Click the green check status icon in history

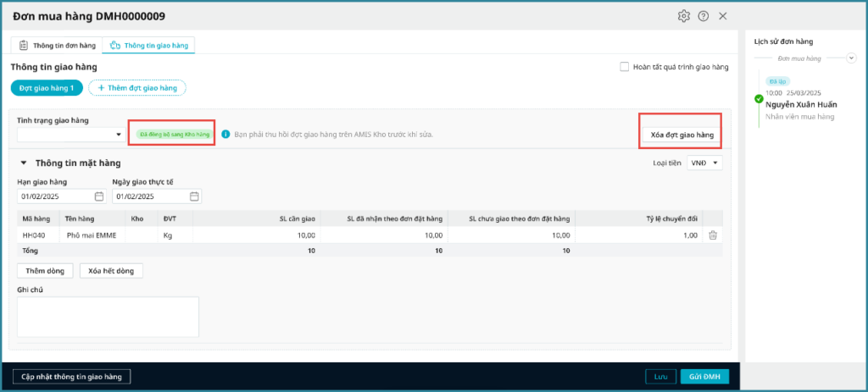[759, 100]
